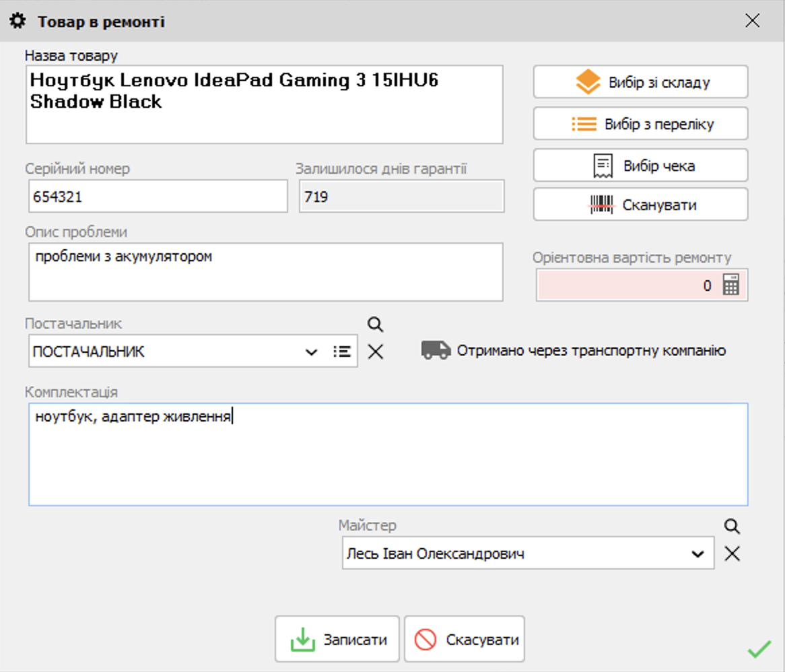Click the green checkmark in bottom corner

(x=759, y=650)
